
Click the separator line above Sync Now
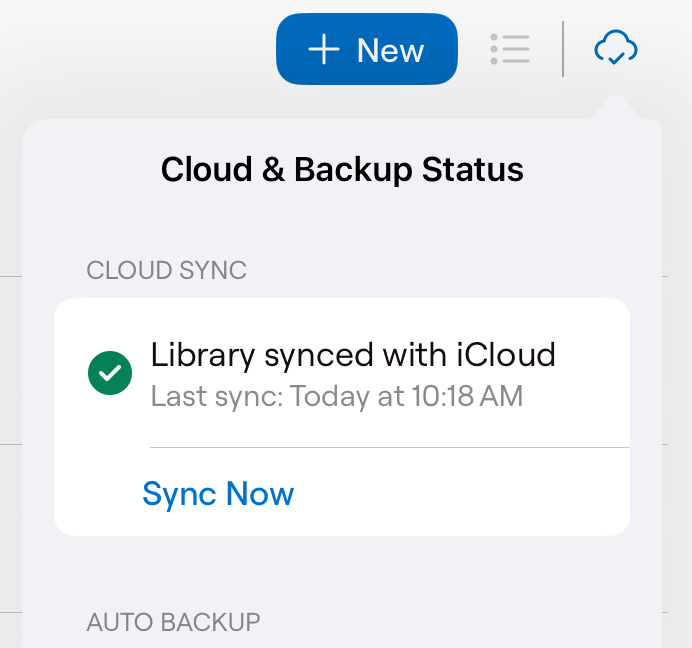pos(390,447)
